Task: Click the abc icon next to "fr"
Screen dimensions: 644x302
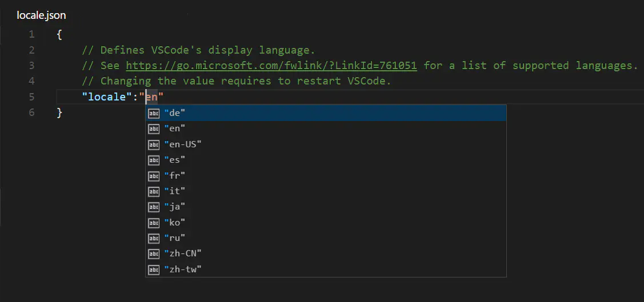Action: coord(154,176)
